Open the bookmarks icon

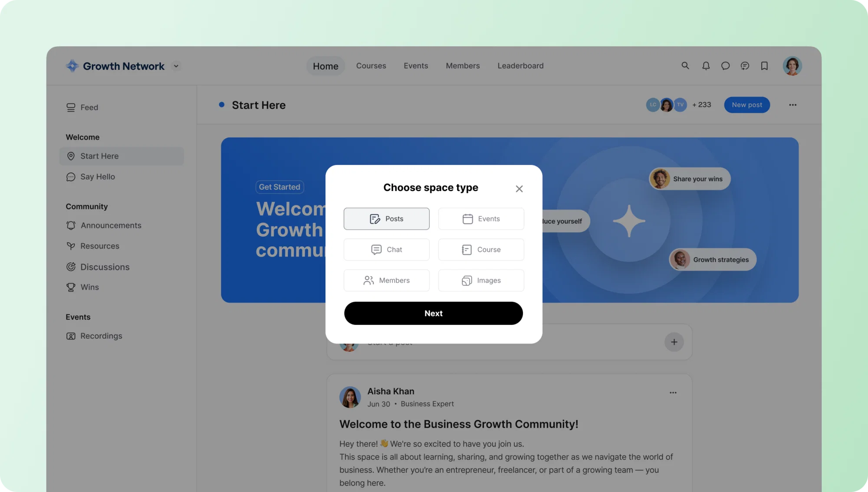click(764, 66)
